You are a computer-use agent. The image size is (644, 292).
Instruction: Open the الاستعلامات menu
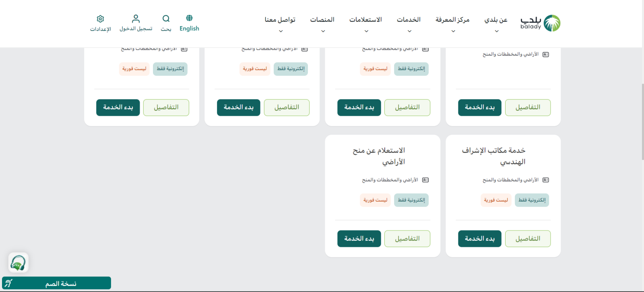365,24
